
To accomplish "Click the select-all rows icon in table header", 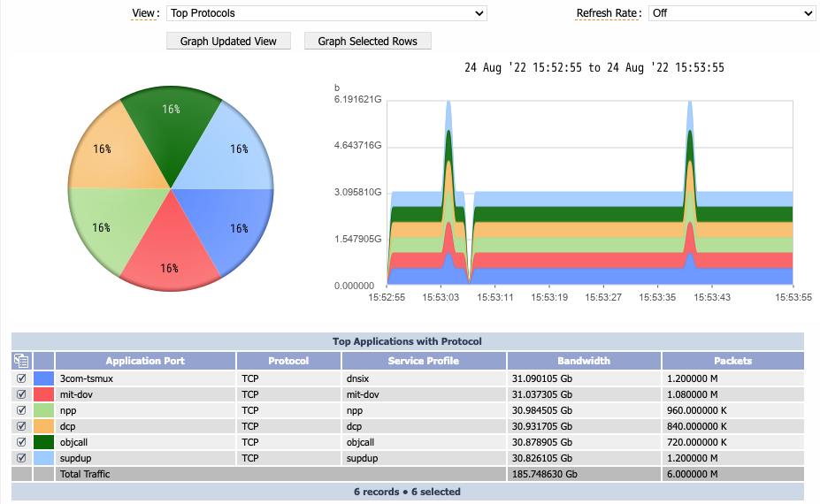I will click(x=21, y=361).
